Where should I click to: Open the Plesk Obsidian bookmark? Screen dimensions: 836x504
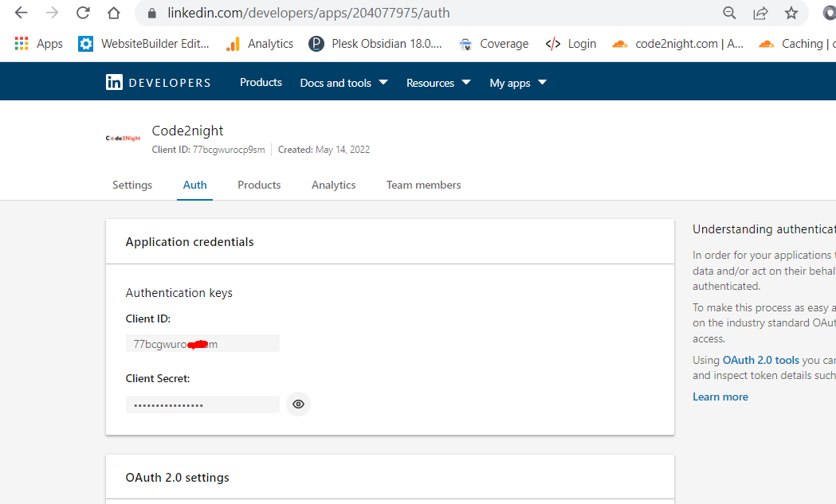[375, 44]
